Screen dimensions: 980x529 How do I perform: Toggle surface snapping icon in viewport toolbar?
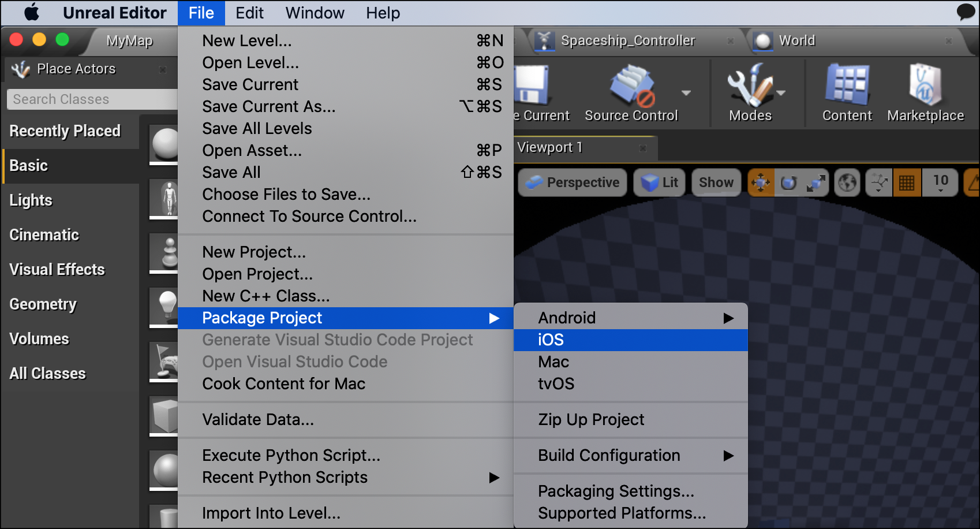click(879, 183)
